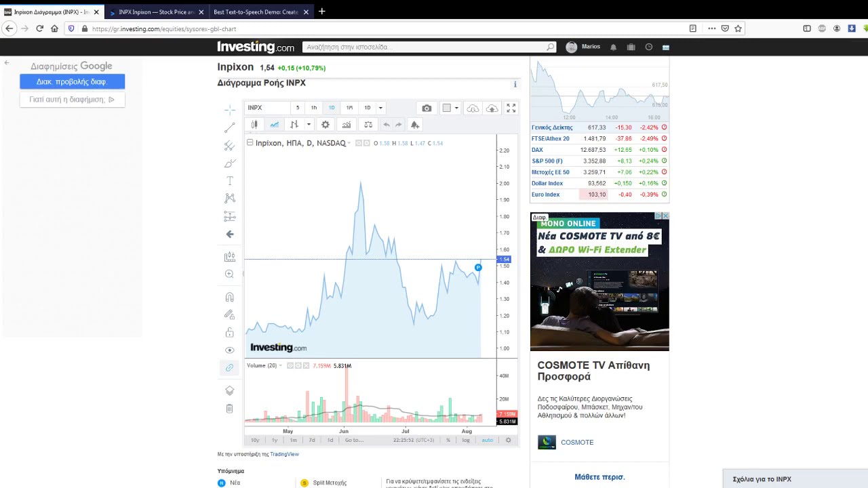Remove the Volume indicator with X

pyautogui.click(x=306, y=365)
